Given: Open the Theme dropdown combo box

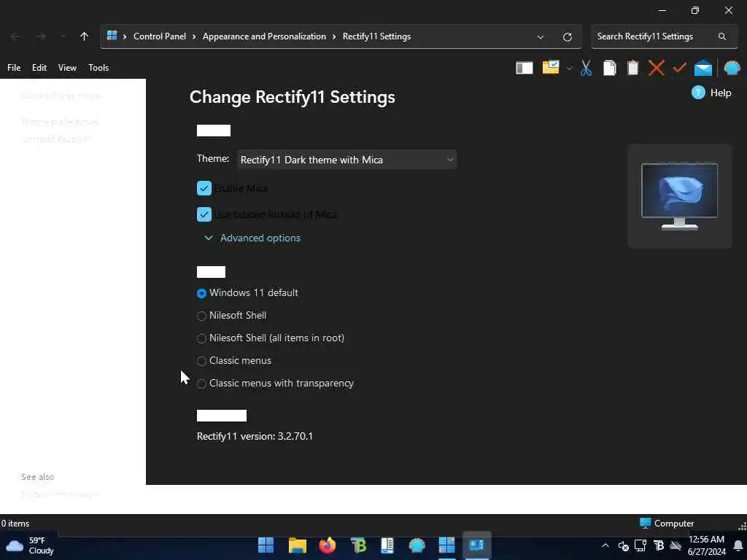Looking at the screenshot, I should (347, 160).
